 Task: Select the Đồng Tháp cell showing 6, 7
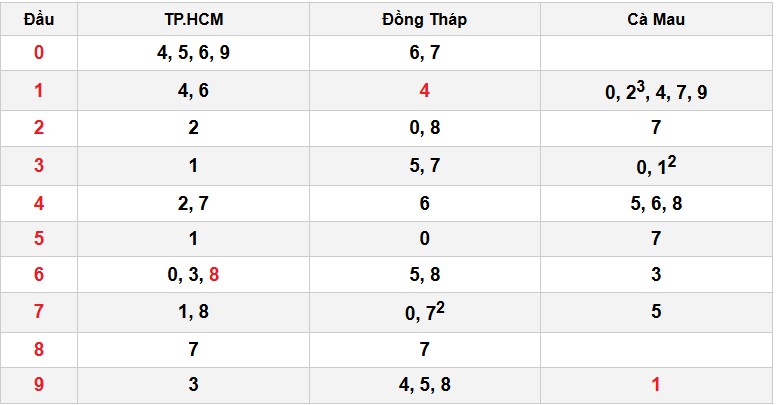[424, 53]
